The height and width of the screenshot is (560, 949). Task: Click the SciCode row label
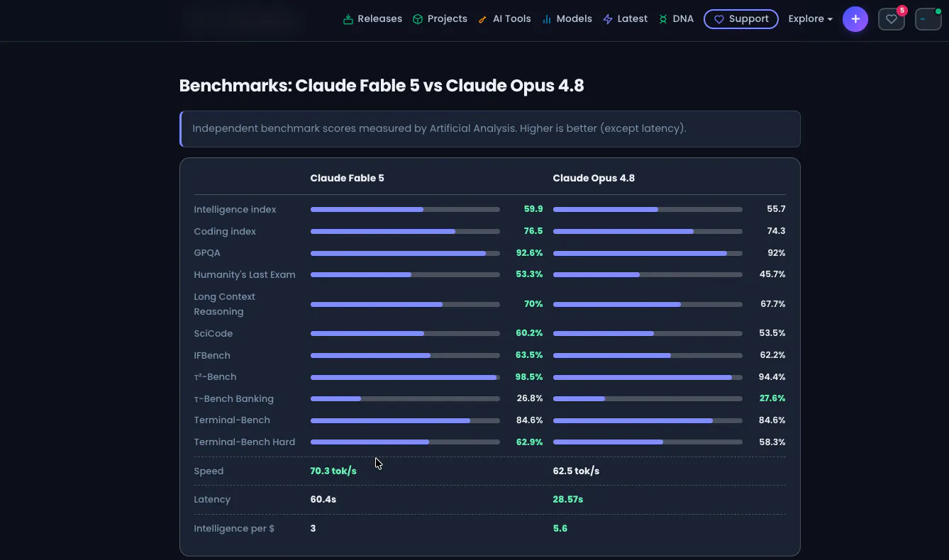click(213, 334)
